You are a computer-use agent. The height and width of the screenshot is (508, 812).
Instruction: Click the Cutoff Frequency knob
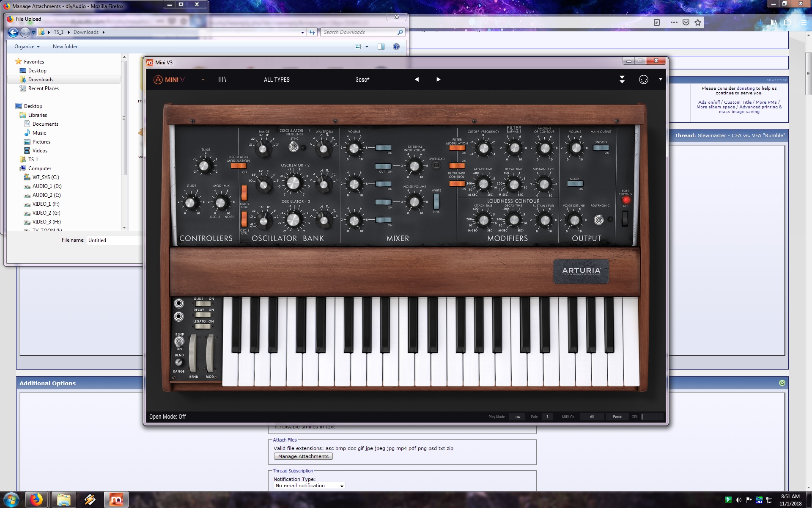(x=483, y=148)
